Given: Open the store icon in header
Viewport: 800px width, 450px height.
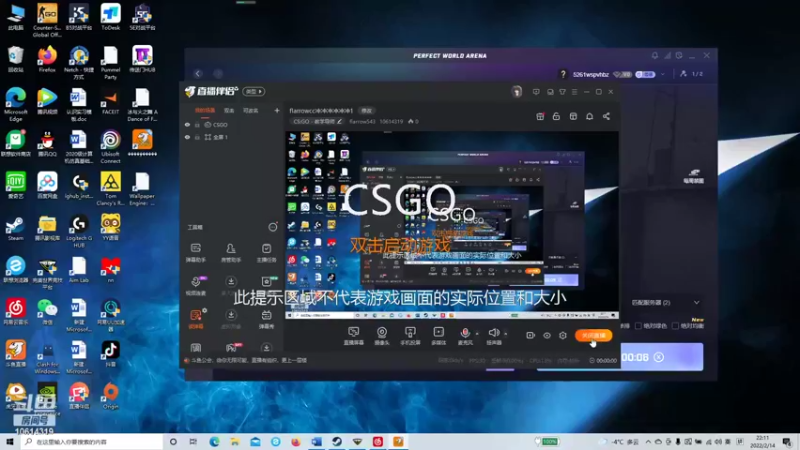Looking at the screenshot, I should click(x=573, y=116).
